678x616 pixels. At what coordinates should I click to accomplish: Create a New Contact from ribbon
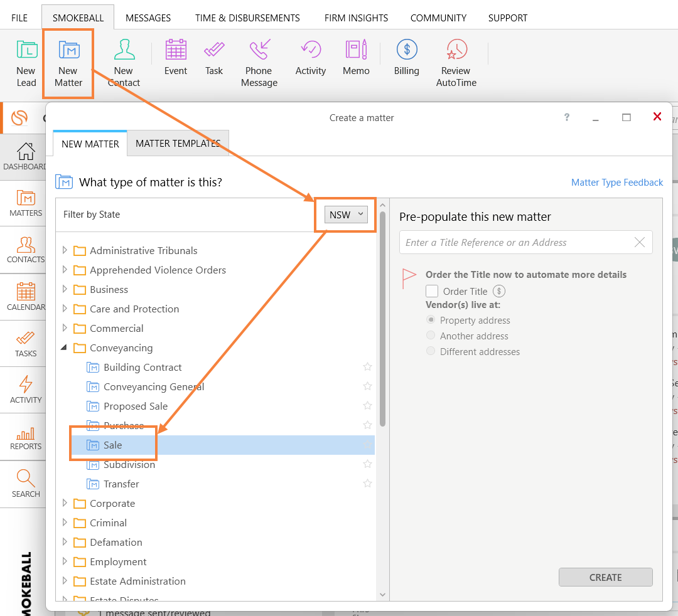tap(124, 63)
